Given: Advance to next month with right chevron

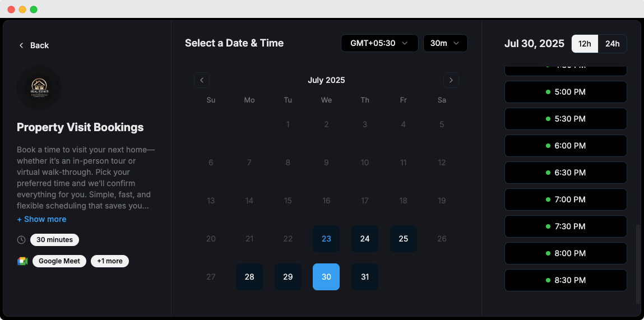Looking at the screenshot, I should point(451,80).
